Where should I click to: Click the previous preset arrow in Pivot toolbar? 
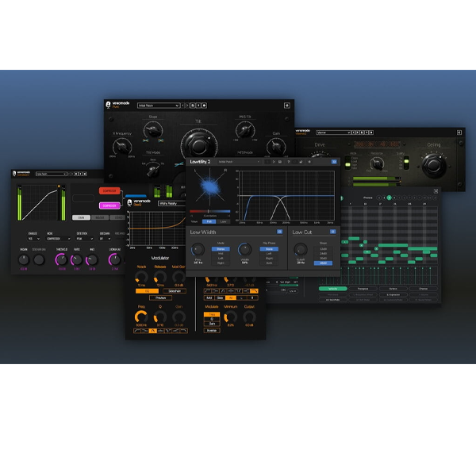point(182,106)
